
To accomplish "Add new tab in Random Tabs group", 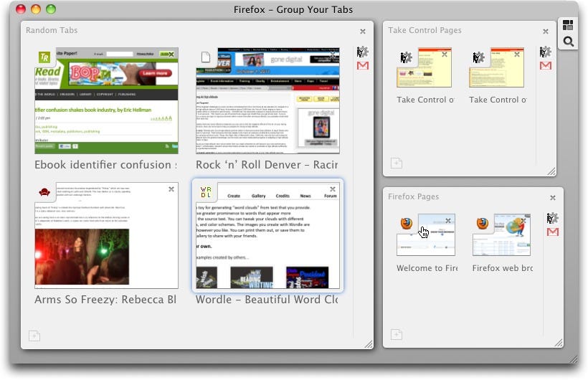I will coord(34,336).
